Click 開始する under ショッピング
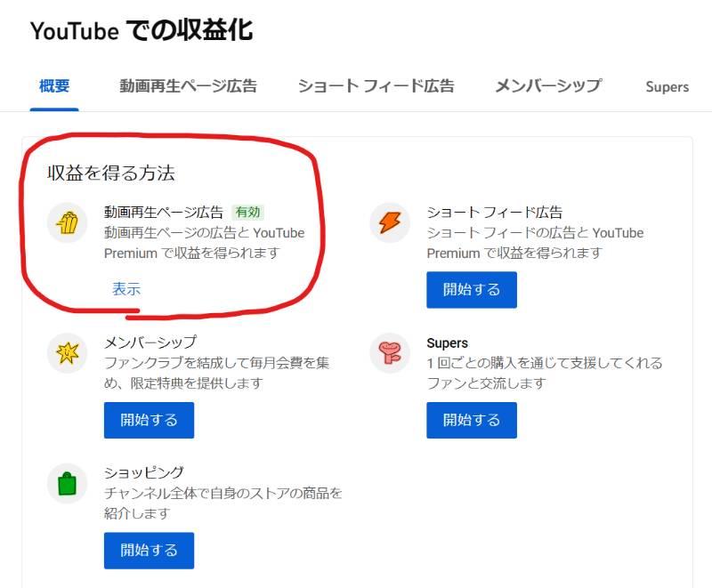Image resolution: width=712 pixels, height=588 pixels. click(149, 551)
